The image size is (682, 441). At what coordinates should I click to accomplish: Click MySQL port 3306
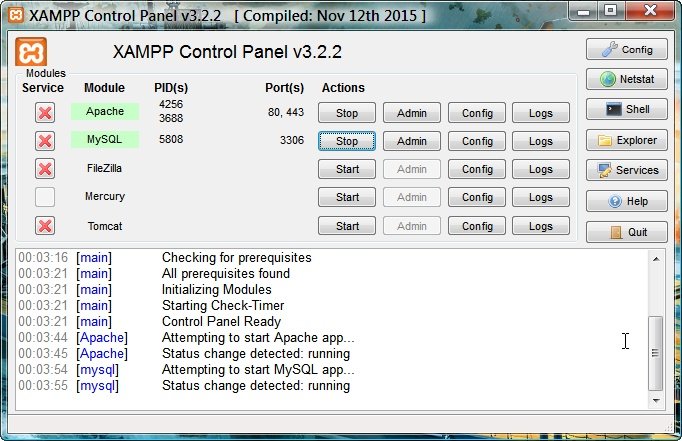pos(292,140)
